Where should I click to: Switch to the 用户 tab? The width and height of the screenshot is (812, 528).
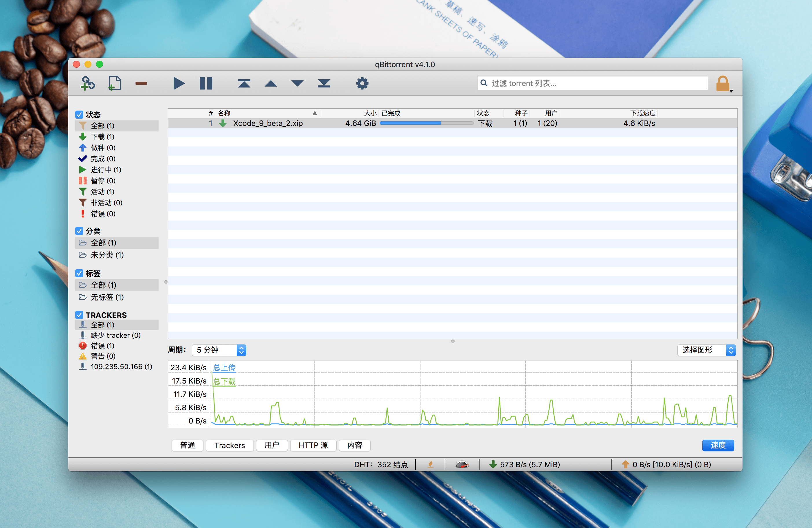tap(271, 445)
